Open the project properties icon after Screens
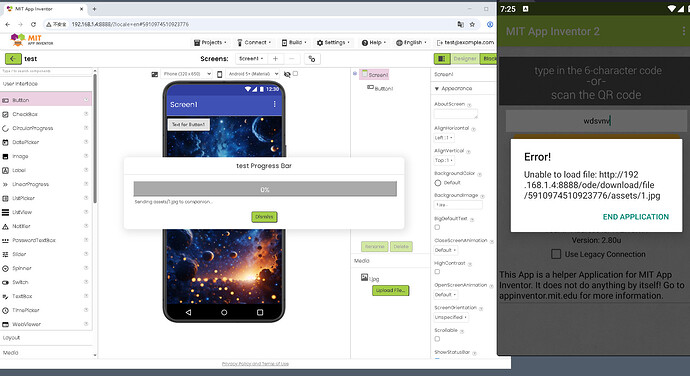The height and width of the screenshot is (376, 690). [312, 59]
